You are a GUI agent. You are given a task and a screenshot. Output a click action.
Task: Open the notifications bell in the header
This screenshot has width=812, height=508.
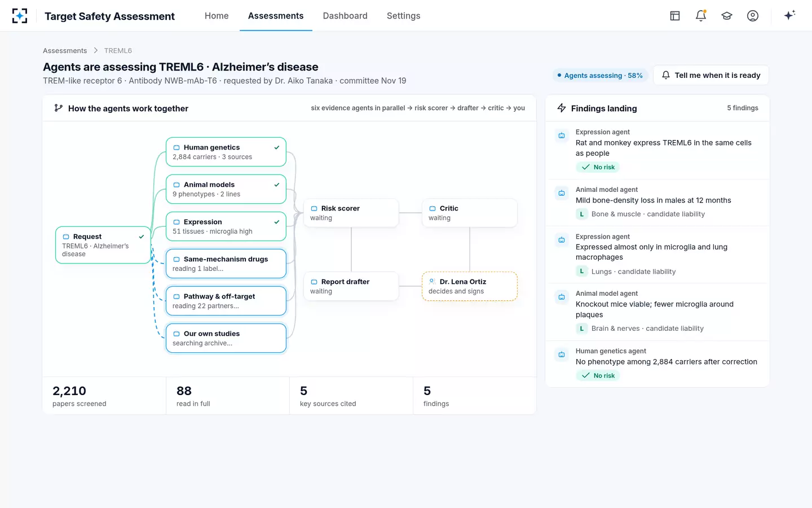point(701,16)
